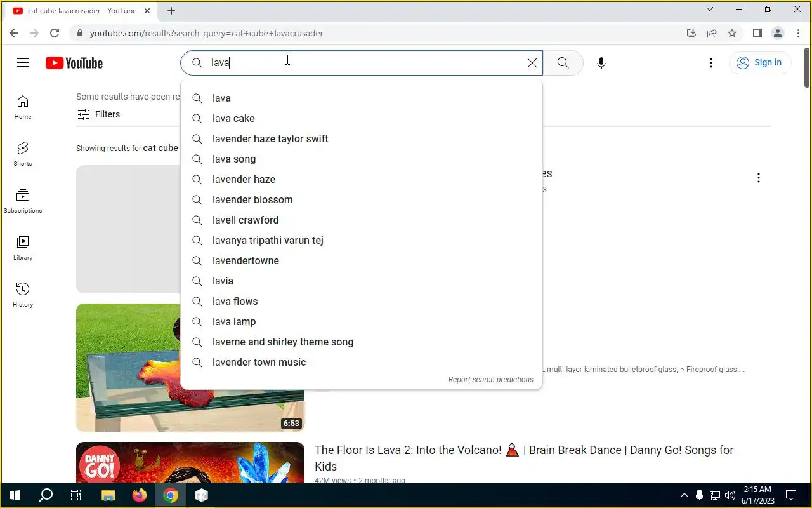The image size is (812, 508).
Task: Click the browser back arrow
Action: pyautogui.click(x=14, y=33)
